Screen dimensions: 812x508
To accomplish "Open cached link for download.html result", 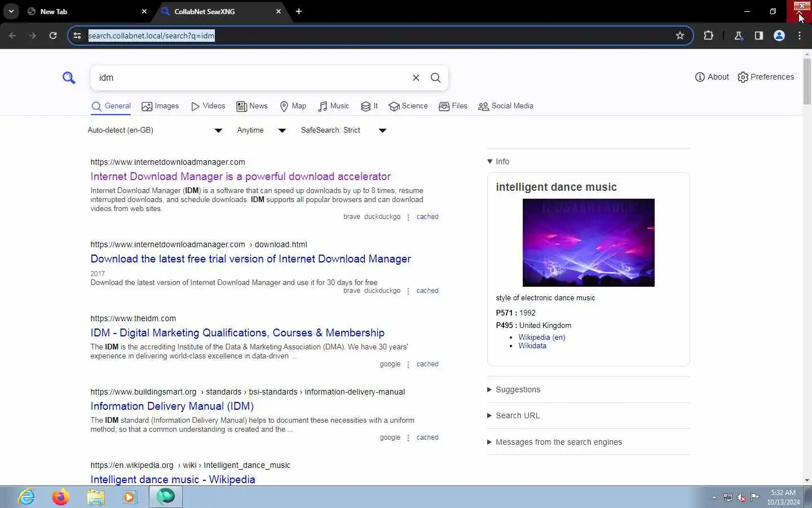I will tap(427, 291).
